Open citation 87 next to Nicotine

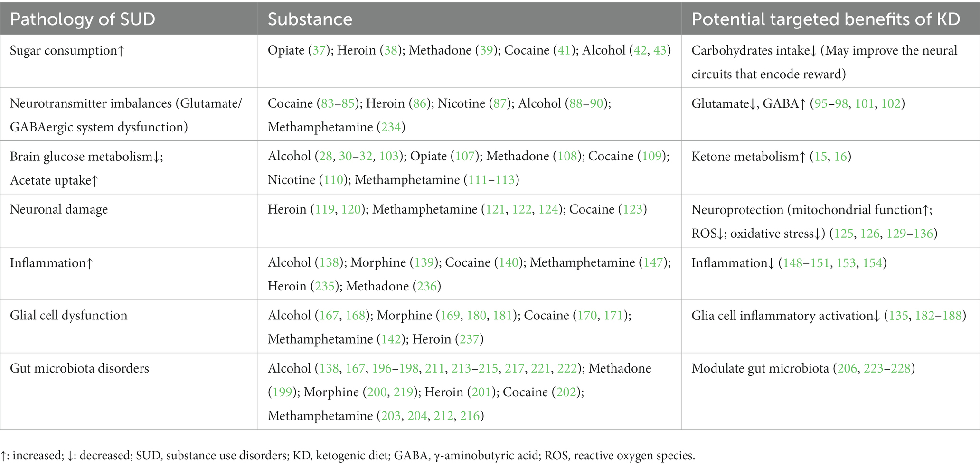click(500, 103)
